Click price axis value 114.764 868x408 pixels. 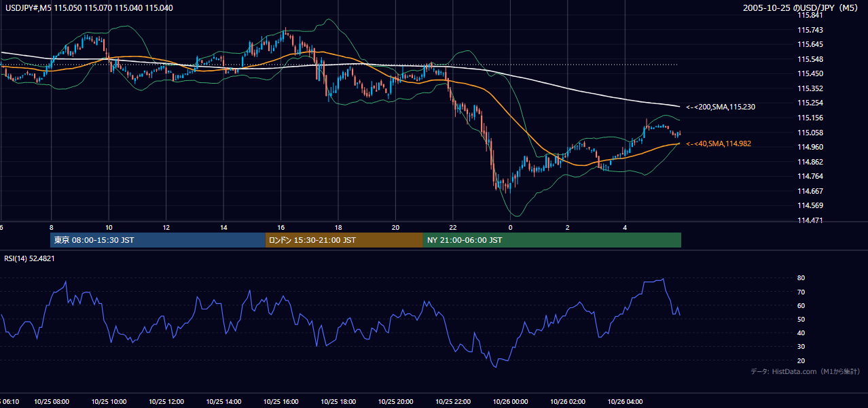(810, 176)
